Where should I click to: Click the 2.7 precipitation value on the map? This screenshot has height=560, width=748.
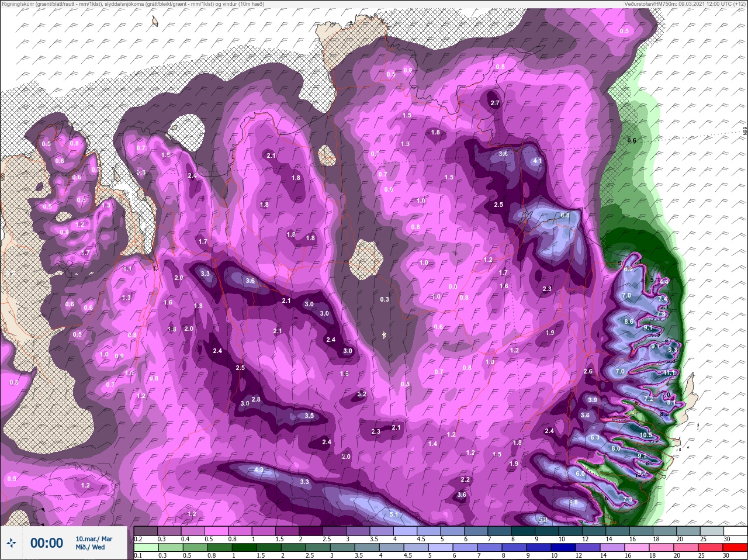[495, 103]
